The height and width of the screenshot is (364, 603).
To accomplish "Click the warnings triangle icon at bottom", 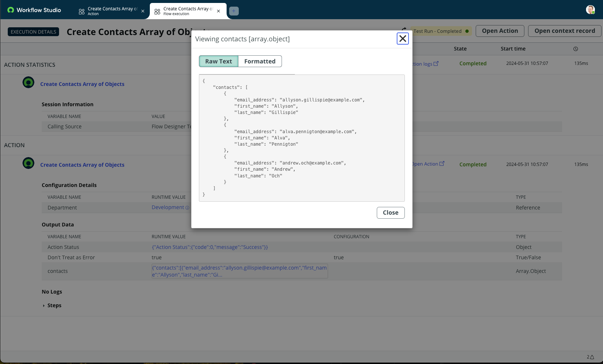I will [x=592, y=357].
